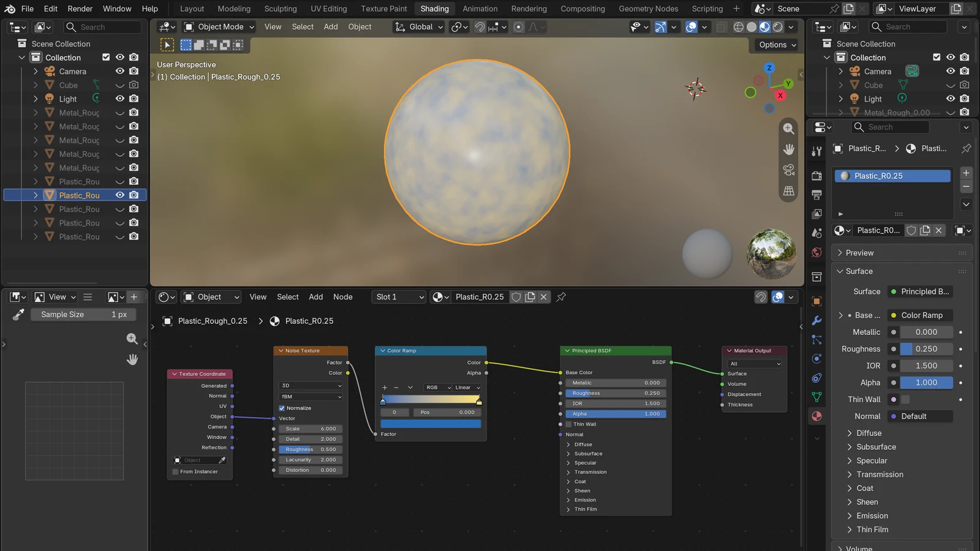The width and height of the screenshot is (980, 551).
Task: Toggle visibility eye for Camera in left outliner
Action: [x=120, y=71]
